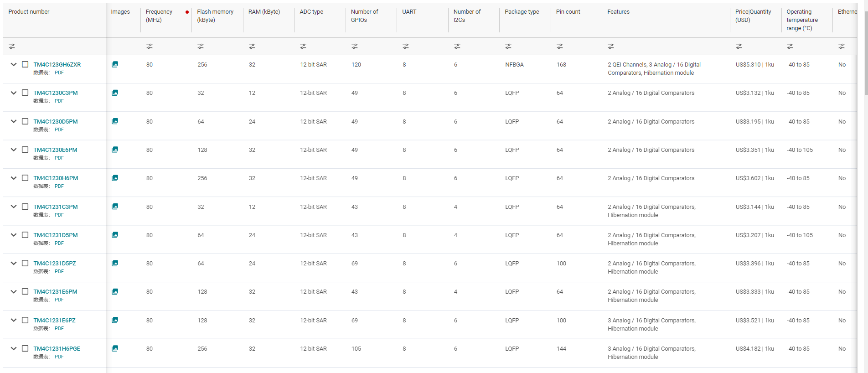Expand the TM4C1230D5PM row chevron
868x373 pixels.
[x=14, y=122]
